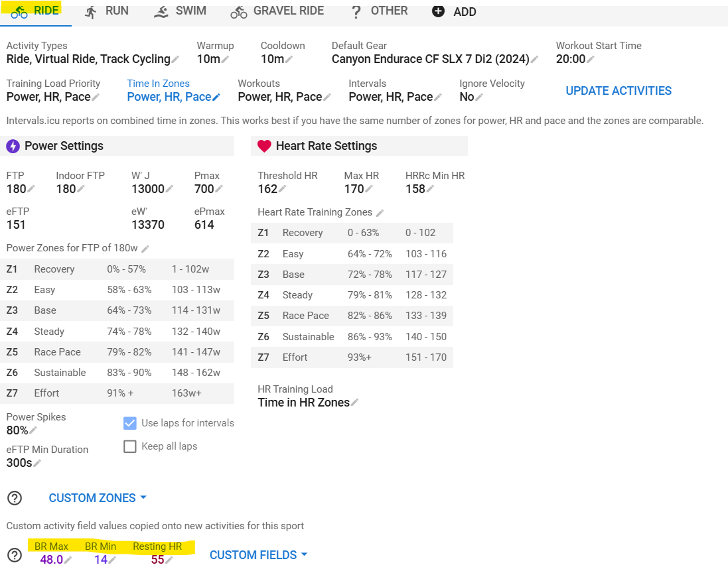Edit the Resting HR value of 55
Viewport: 728px width, 571px height.
coord(169,560)
